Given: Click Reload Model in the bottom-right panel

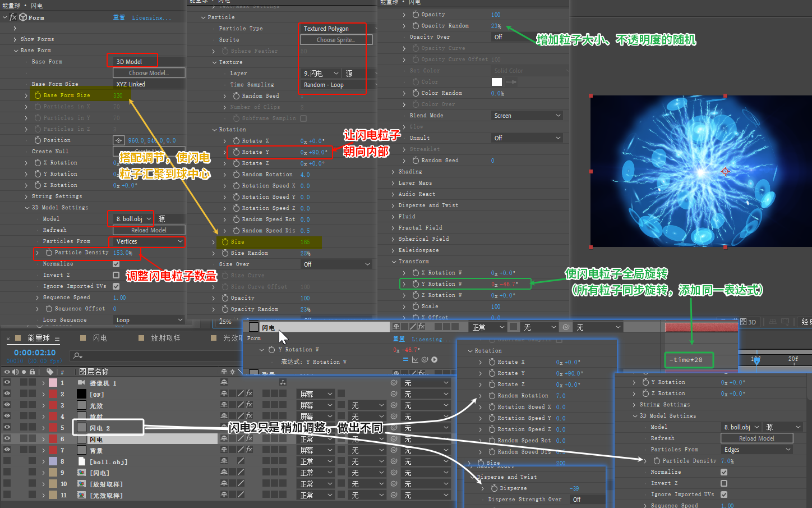Looking at the screenshot, I should click(x=756, y=438).
